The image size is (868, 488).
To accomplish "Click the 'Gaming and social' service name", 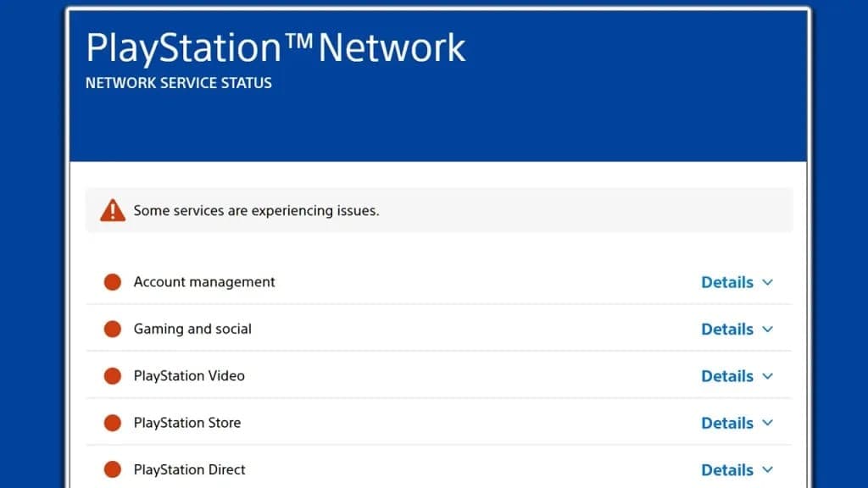I will point(192,330).
